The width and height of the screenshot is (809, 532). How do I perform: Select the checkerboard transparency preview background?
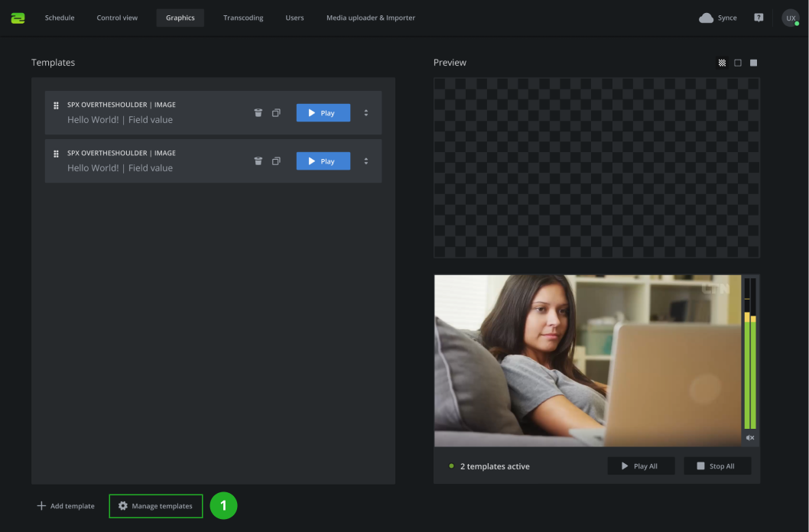[722, 62]
